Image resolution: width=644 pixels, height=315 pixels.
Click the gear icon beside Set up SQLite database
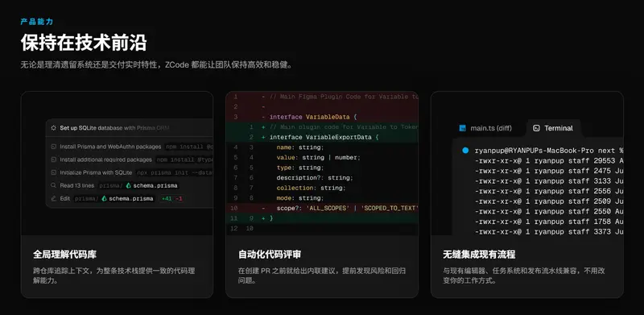pos(53,128)
